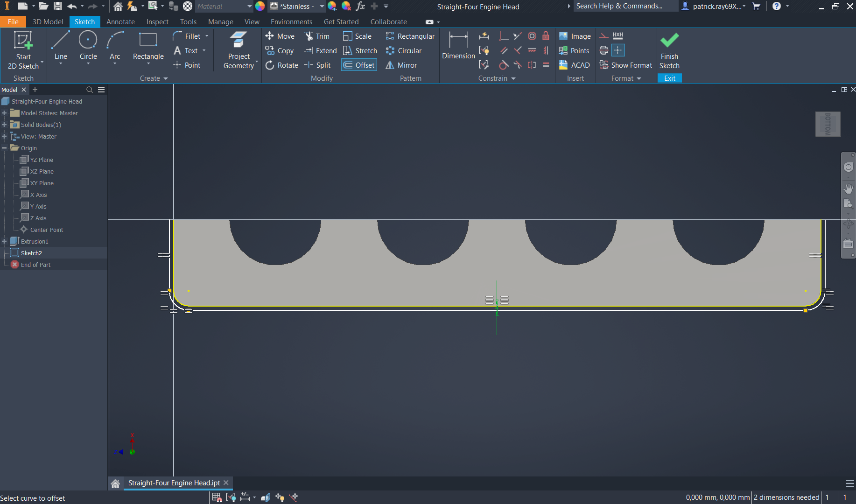856x504 pixels.
Task: Click the Show Format button
Action: point(626,65)
